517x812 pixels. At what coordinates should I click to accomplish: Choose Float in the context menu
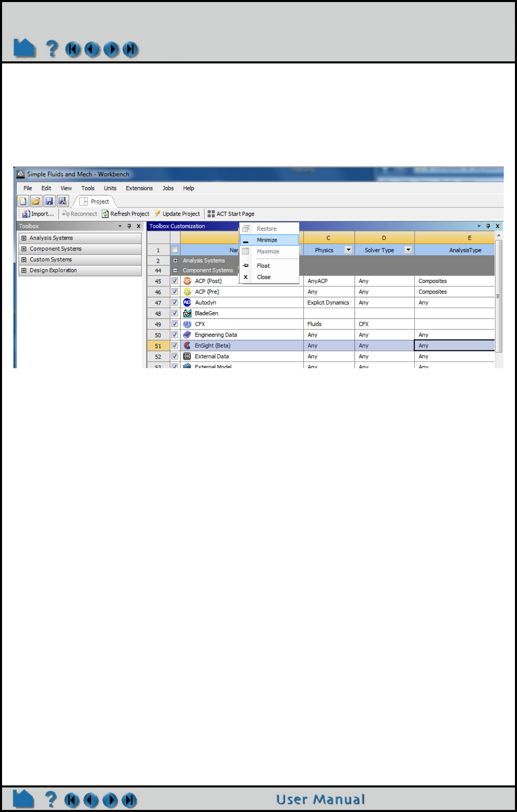(x=269, y=266)
